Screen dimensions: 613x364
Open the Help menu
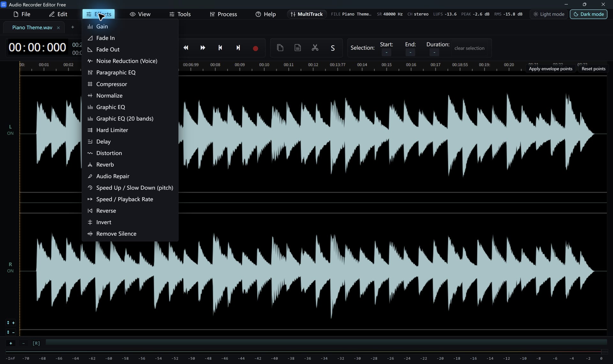click(265, 14)
